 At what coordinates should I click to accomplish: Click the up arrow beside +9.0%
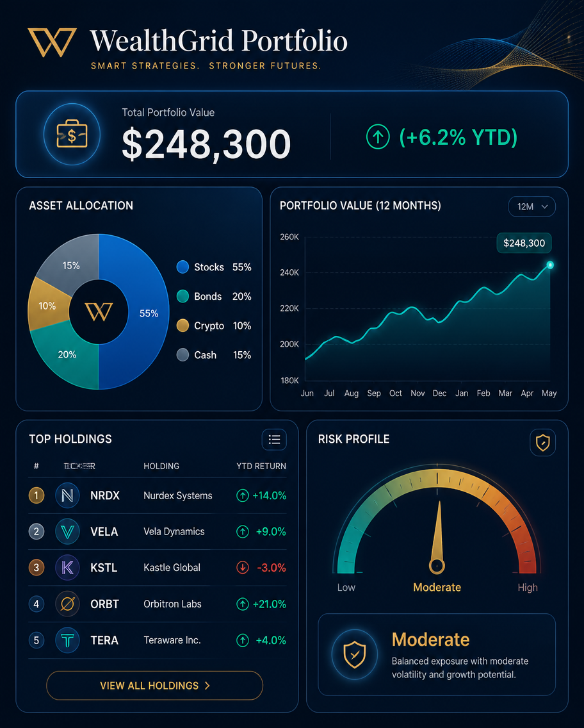click(243, 532)
